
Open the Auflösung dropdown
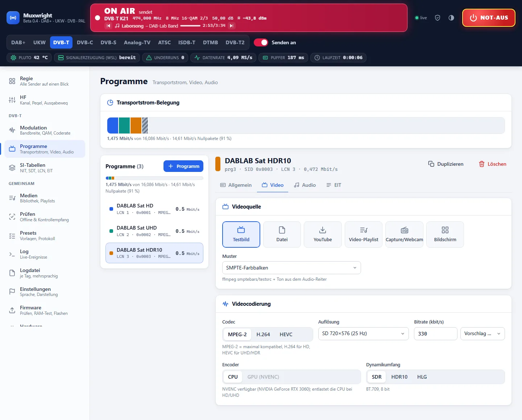364,334
